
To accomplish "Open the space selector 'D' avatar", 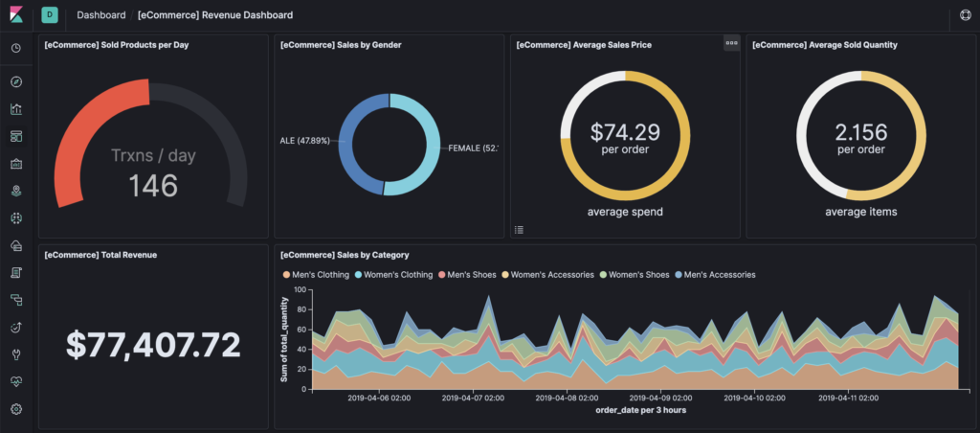I will pyautogui.click(x=49, y=15).
